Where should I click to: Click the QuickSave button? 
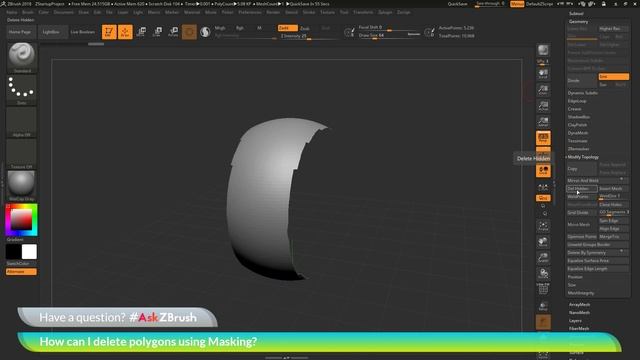click(458, 4)
